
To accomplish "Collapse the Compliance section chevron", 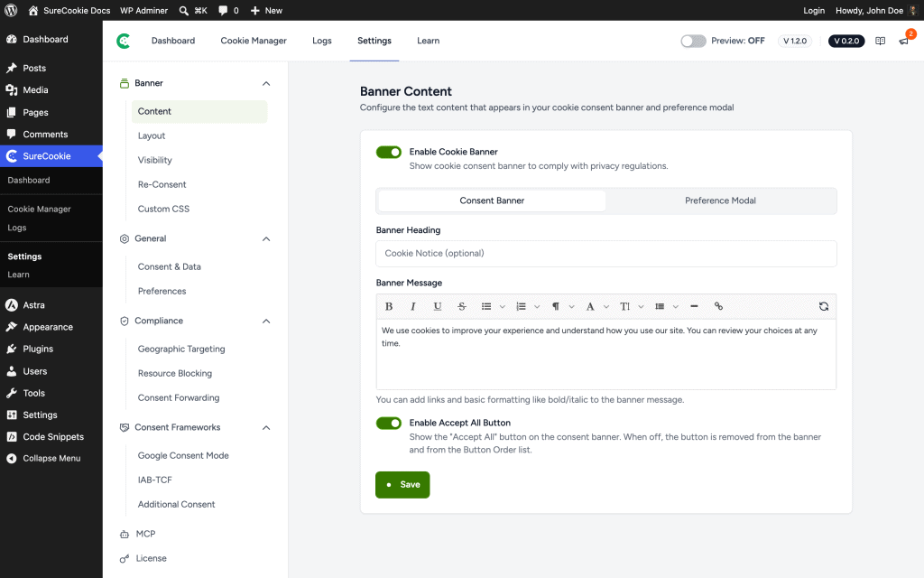I will pos(266,321).
